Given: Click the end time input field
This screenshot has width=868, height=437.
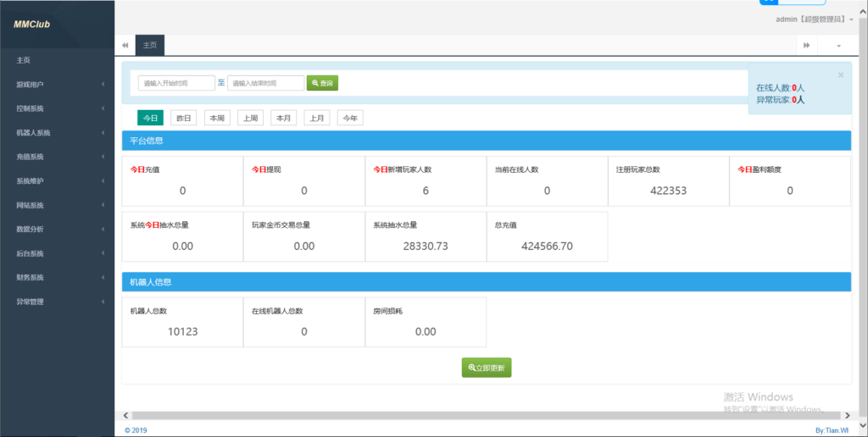Looking at the screenshot, I should [265, 83].
